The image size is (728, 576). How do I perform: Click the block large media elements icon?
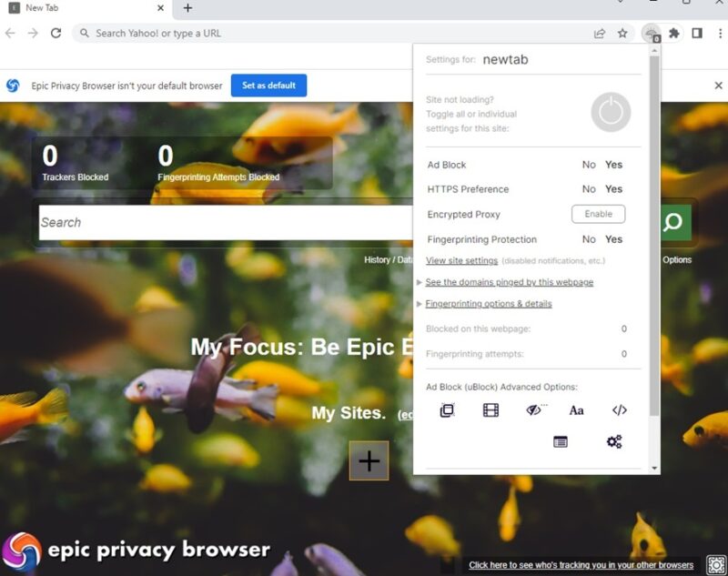pyautogui.click(x=490, y=410)
